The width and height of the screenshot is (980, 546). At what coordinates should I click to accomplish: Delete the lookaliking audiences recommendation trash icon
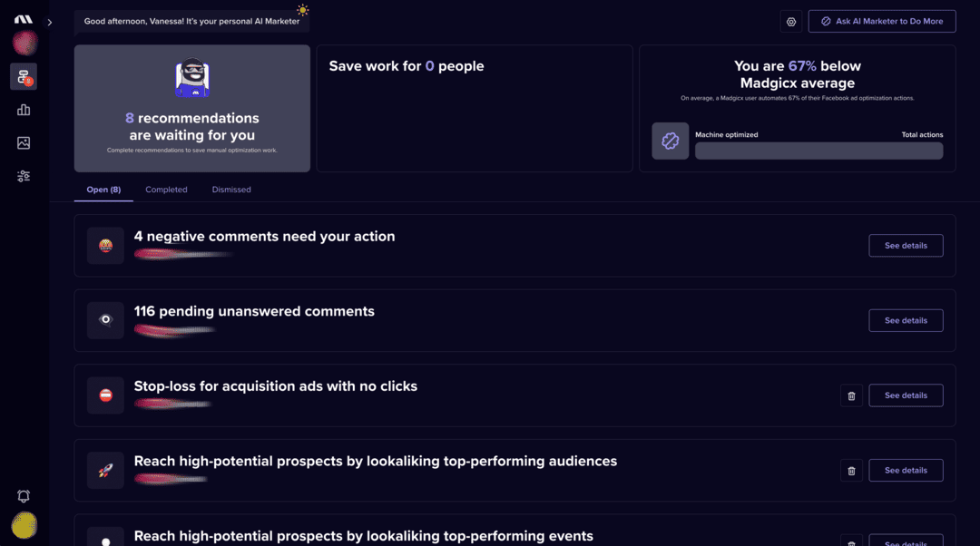(x=851, y=471)
